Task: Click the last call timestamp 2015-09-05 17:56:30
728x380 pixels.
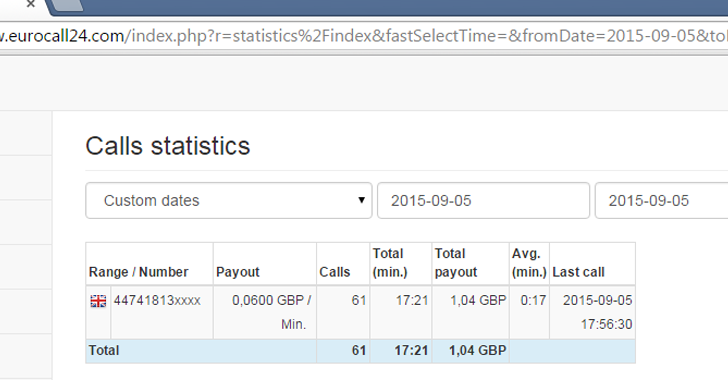Action: [x=598, y=312]
